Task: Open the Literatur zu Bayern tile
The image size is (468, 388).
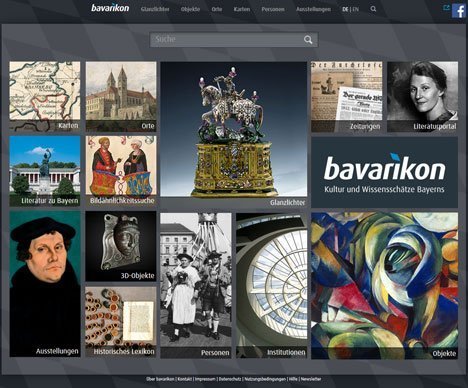Action: (45, 171)
